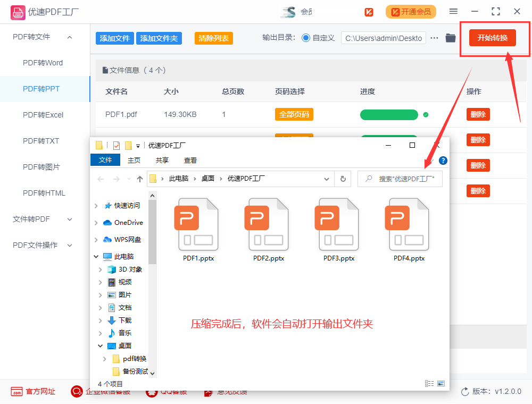Click the VIP badge icon in title bar
The height and width of the screenshot is (404, 532).
pyautogui.click(x=369, y=12)
